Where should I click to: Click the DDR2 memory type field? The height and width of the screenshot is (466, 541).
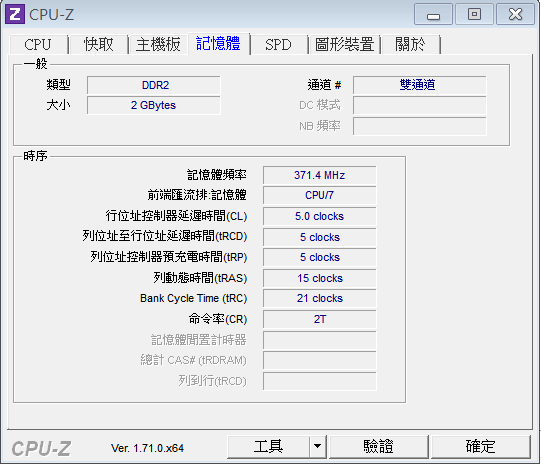point(154,85)
